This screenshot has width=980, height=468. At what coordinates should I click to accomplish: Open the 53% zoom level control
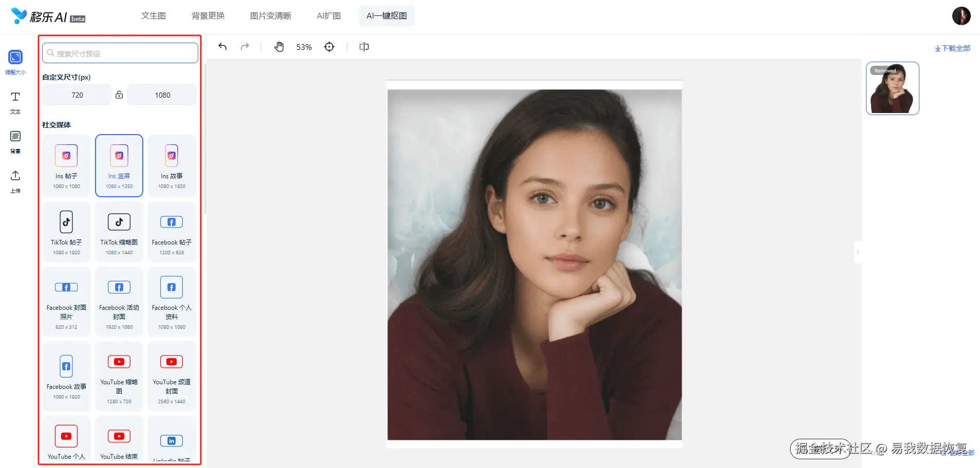click(304, 47)
